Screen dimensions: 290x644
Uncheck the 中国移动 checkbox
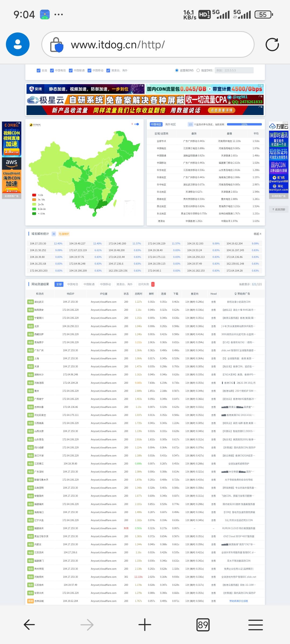coord(89,71)
